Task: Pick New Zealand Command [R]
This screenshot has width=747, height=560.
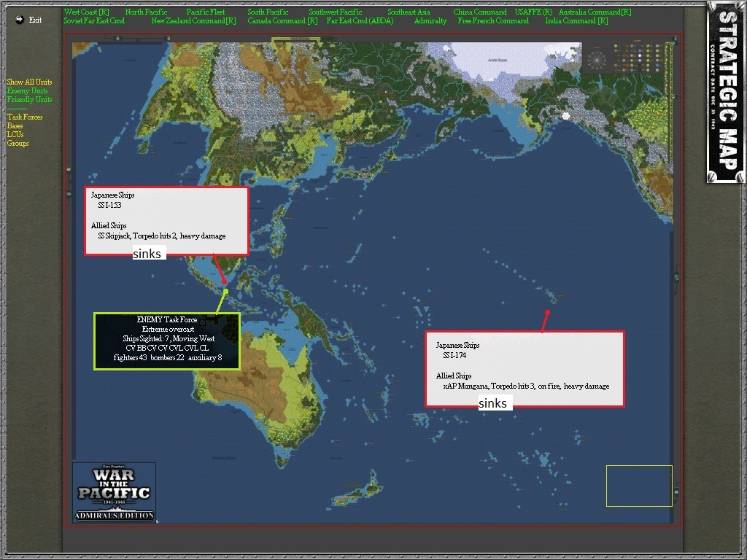Action: [193, 21]
